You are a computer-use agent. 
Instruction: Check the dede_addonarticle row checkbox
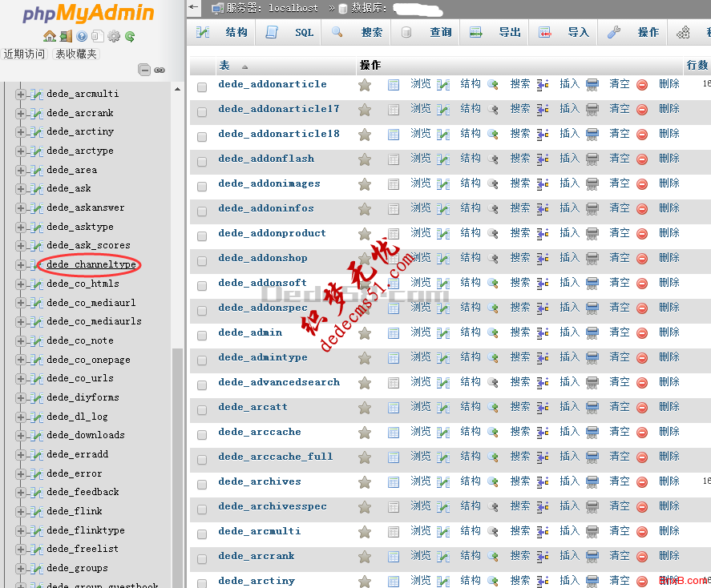click(x=202, y=87)
